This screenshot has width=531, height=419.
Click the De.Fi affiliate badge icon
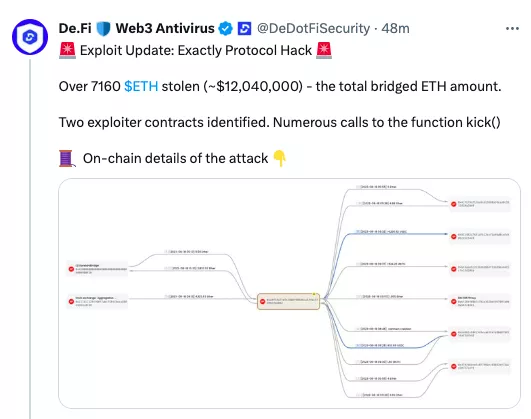244,28
